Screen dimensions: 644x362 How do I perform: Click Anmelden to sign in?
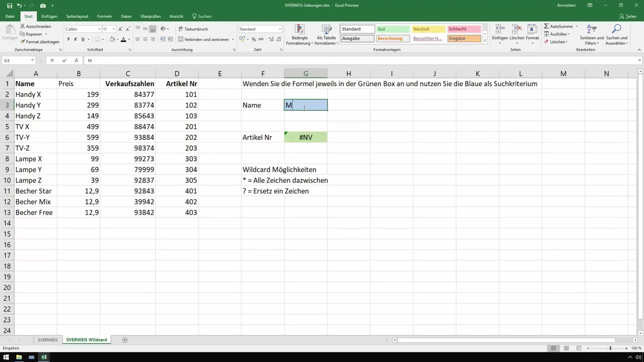point(566,5)
